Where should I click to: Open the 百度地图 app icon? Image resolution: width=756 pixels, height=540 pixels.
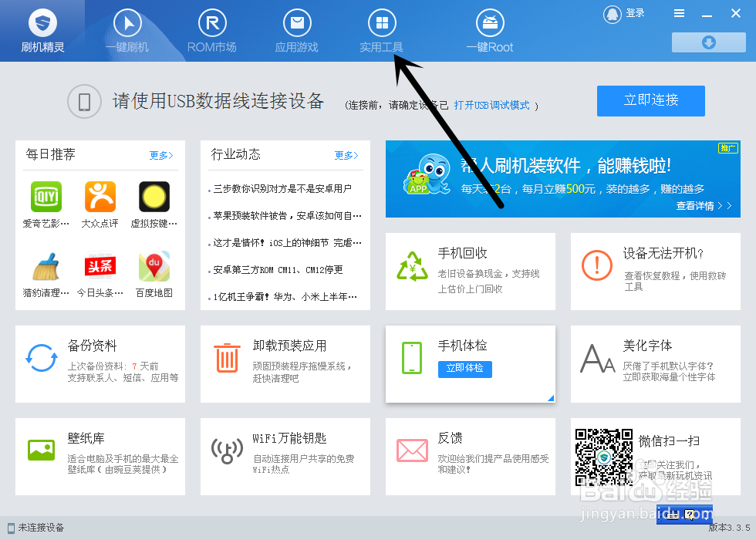[x=154, y=266]
